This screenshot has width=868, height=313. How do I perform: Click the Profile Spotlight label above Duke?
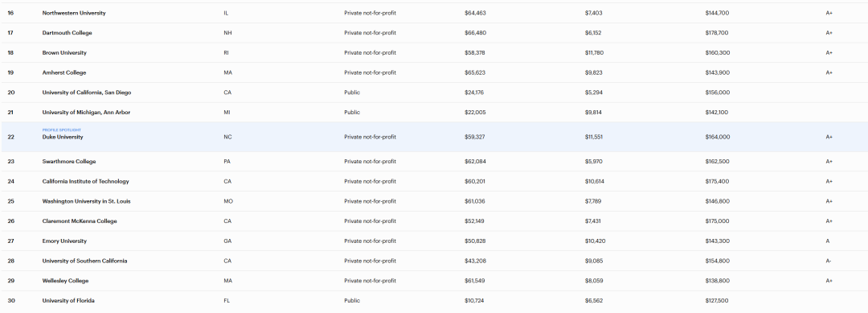click(x=61, y=130)
